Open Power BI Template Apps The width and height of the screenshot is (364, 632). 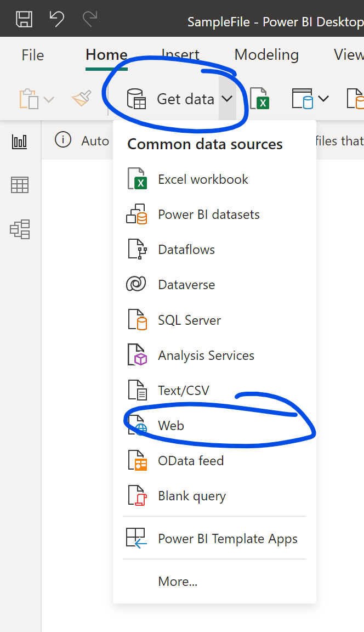tap(214, 539)
